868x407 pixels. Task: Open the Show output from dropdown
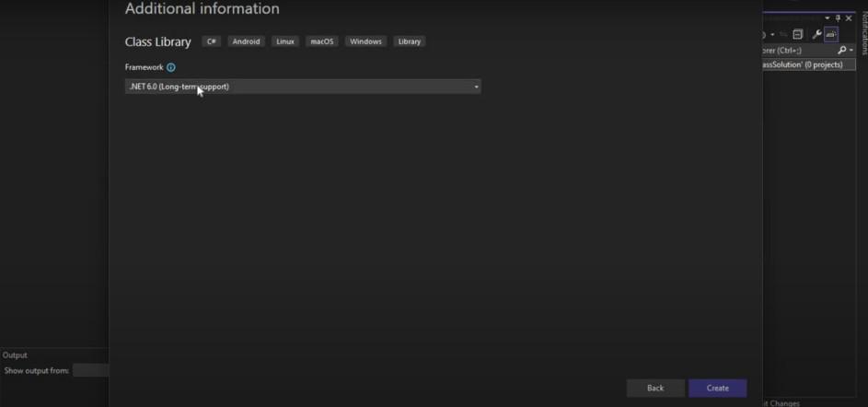tap(91, 370)
